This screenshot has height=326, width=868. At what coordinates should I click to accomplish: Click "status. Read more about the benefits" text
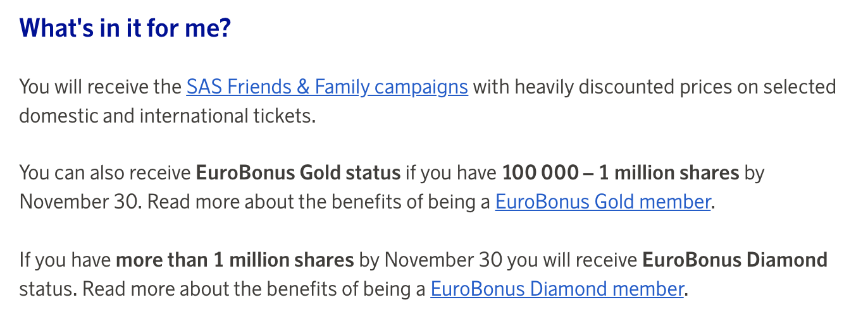coord(190,289)
